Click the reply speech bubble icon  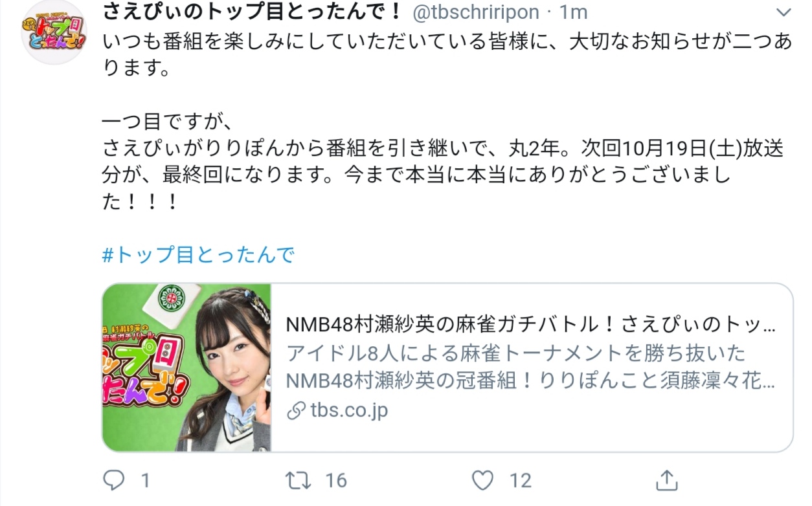tap(115, 479)
